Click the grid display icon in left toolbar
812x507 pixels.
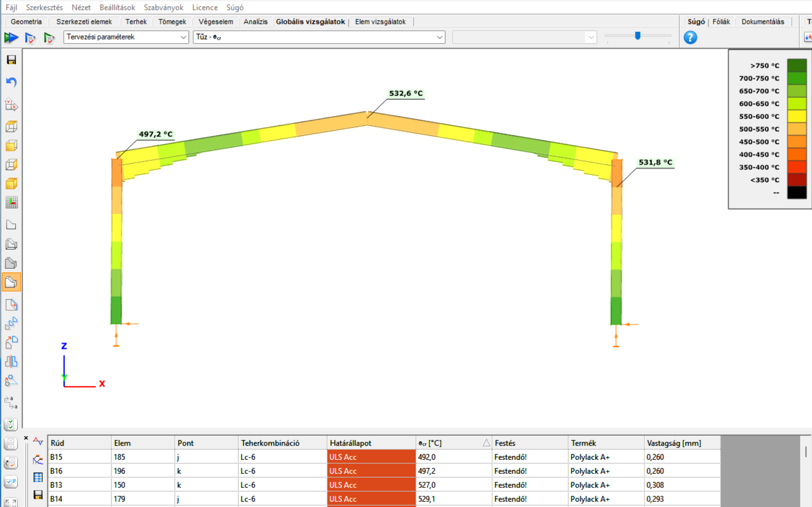coord(11,203)
